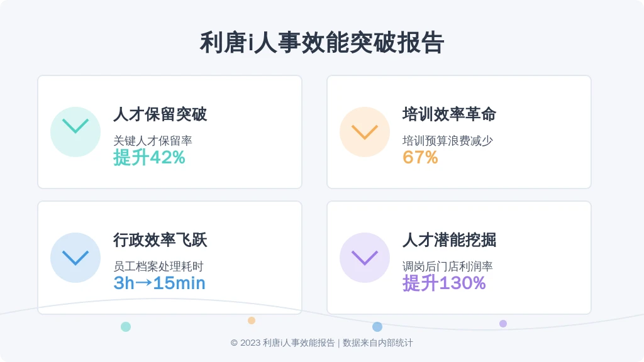This screenshot has width=644, height=362.
Task: Click the 关键人才保留率 subtitle
Action: click(153, 141)
